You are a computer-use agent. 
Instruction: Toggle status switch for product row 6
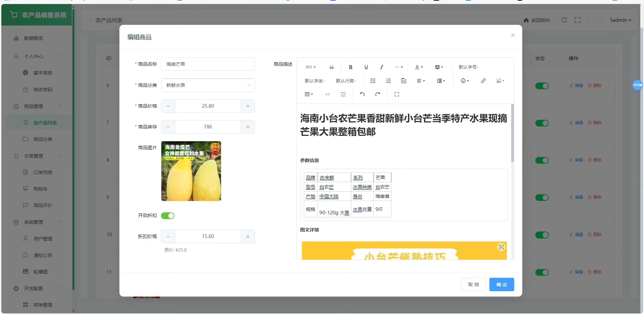pyautogui.click(x=542, y=86)
